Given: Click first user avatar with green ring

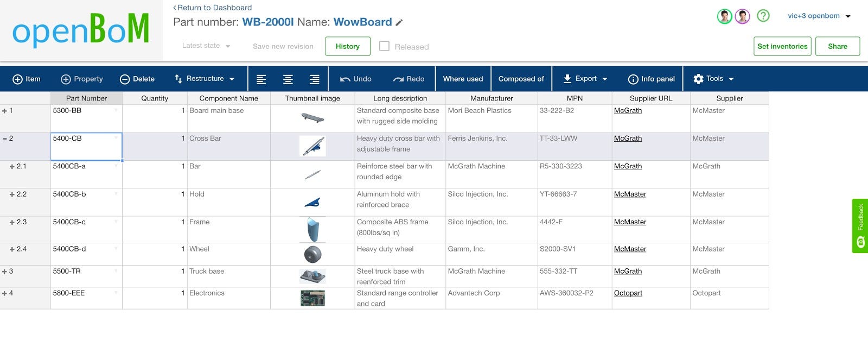Looking at the screenshot, I should click(725, 16).
